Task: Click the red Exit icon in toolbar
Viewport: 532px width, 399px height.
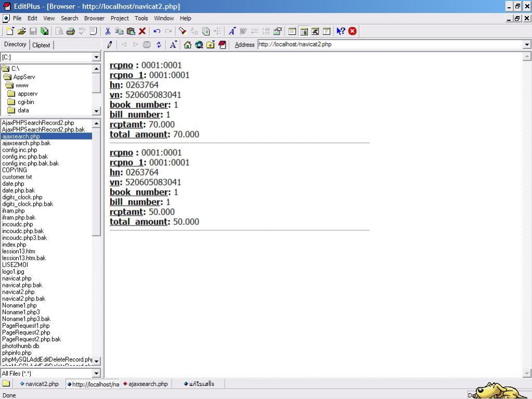Action: point(352,31)
